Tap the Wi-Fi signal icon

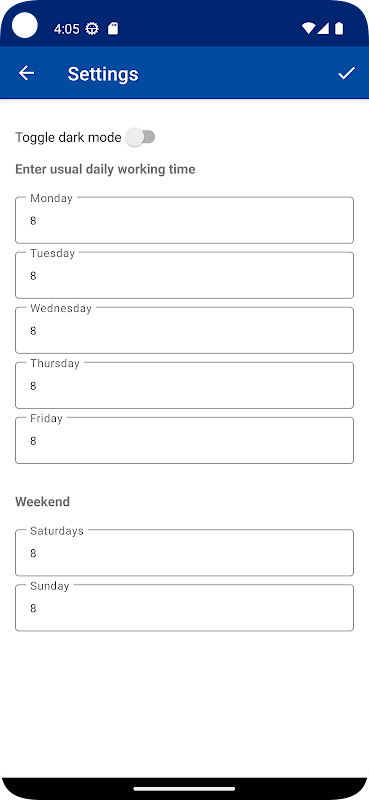308,29
